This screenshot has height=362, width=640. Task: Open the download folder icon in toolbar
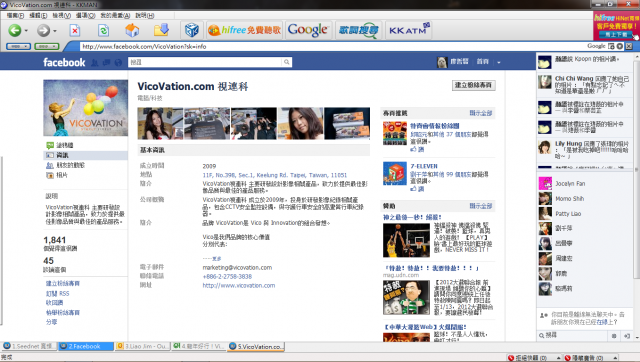(161, 30)
